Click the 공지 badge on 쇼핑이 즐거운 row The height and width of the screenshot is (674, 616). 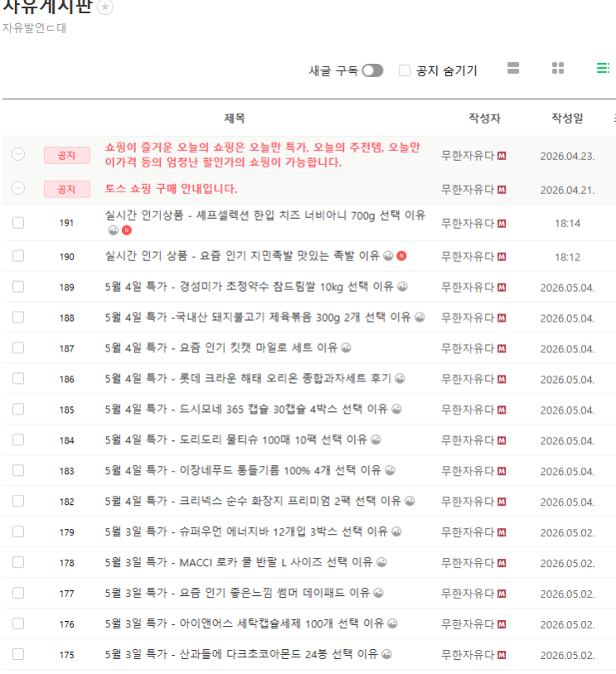[67, 155]
